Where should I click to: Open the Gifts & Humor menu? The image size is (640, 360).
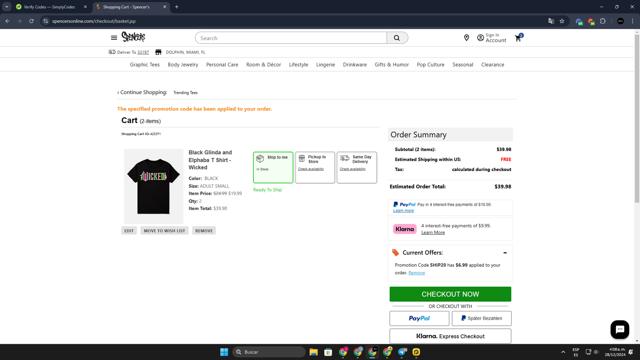[x=391, y=64]
